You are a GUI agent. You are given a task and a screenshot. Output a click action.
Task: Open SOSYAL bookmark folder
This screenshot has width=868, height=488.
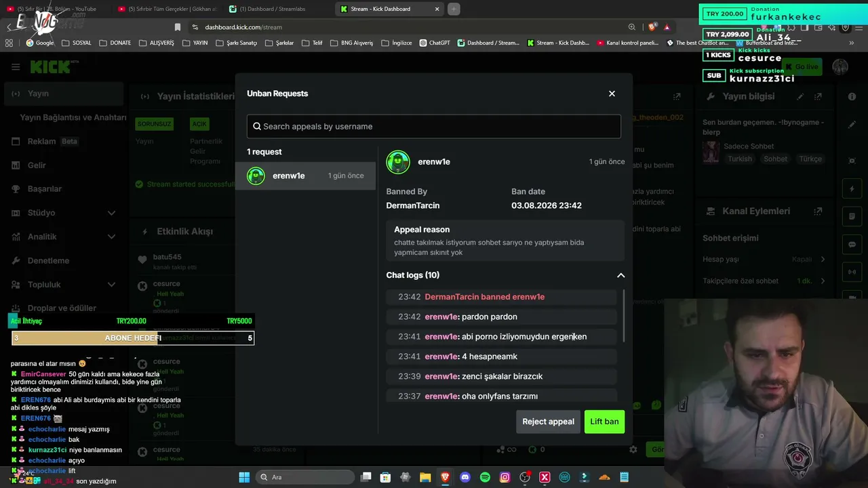(76, 43)
